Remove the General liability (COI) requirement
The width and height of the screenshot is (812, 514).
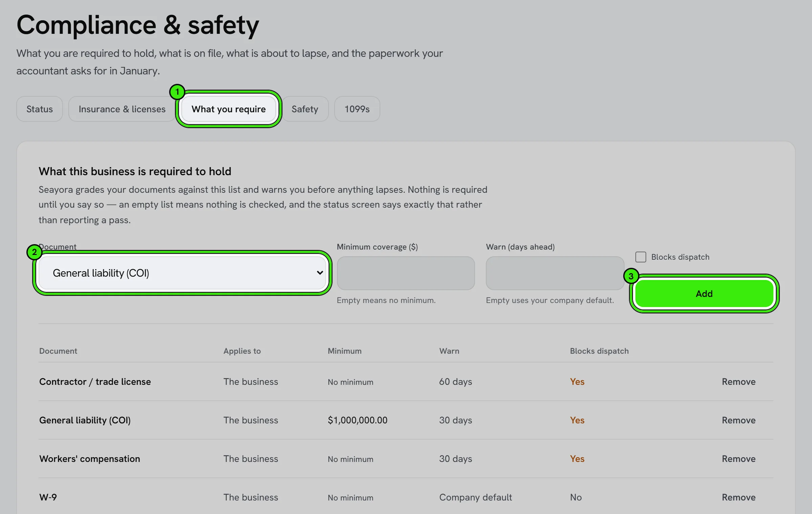point(739,420)
